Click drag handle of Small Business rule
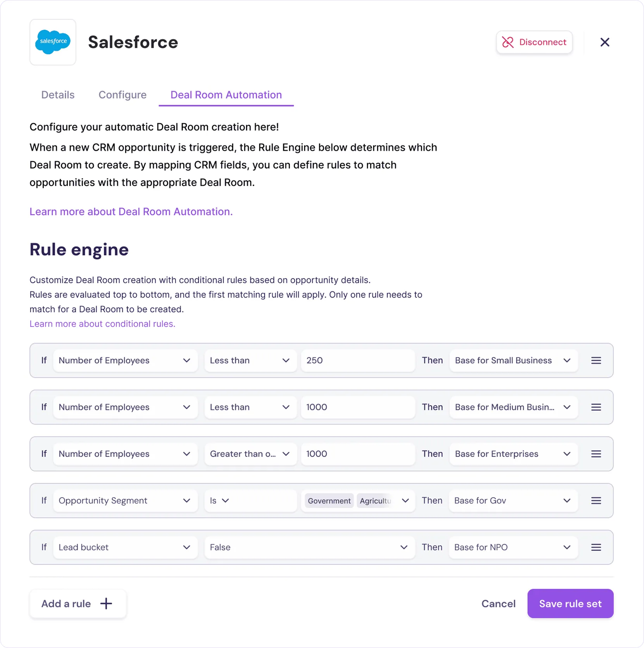The height and width of the screenshot is (648, 644). coord(596,361)
